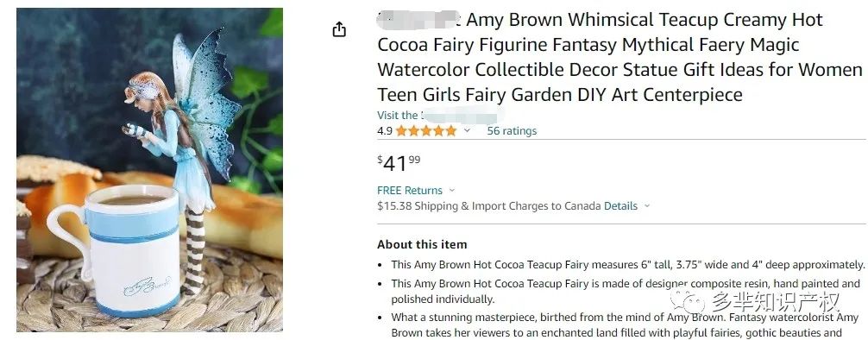This screenshot has height=340, width=868.
Task: Expand the rating breakdown chevron
Action: click(467, 130)
